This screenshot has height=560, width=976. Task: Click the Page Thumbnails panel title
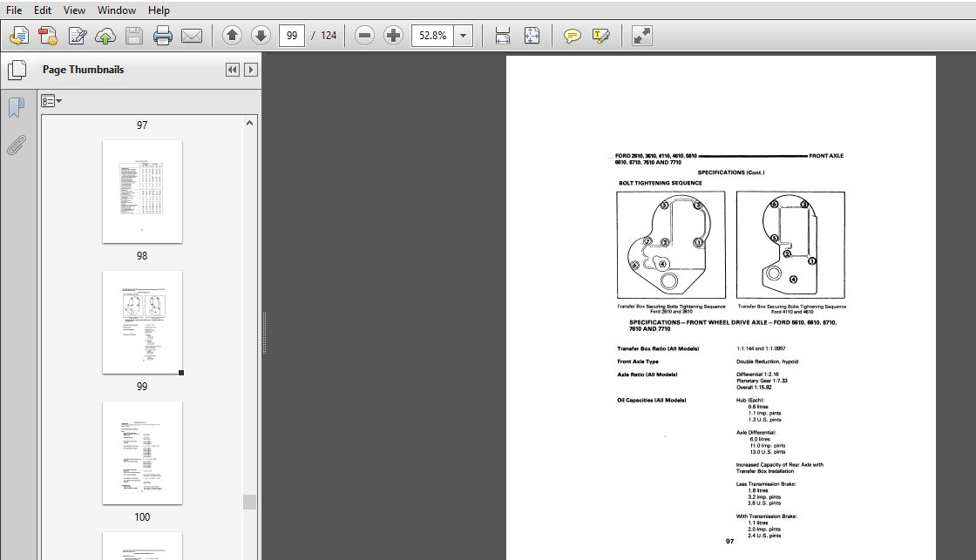(x=84, y=70)
